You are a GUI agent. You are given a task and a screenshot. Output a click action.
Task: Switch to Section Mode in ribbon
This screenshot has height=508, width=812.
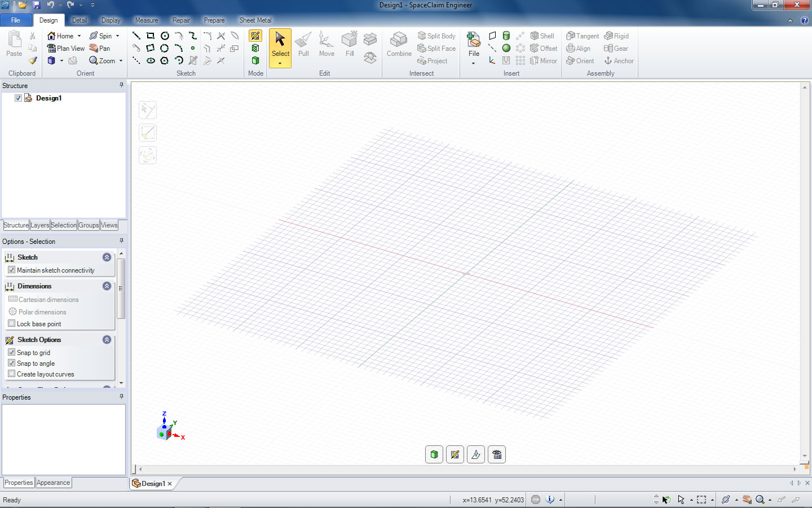(255, 48)
